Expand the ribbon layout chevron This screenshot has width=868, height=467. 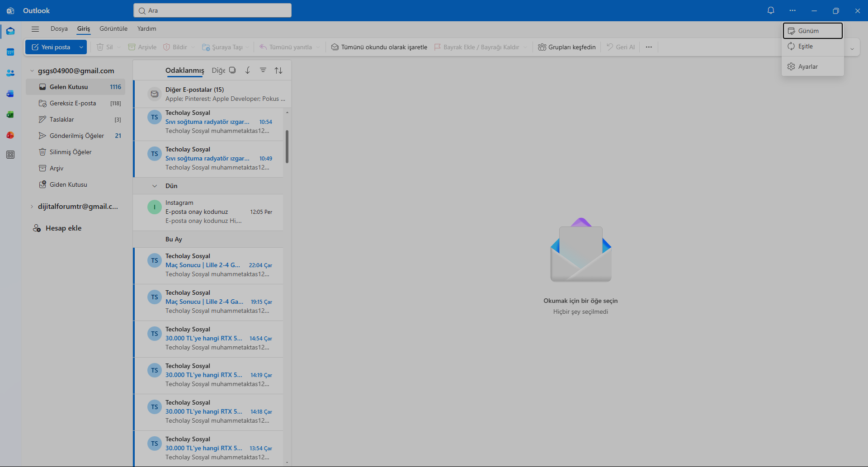pyautogui.click(x=852, y=49)
